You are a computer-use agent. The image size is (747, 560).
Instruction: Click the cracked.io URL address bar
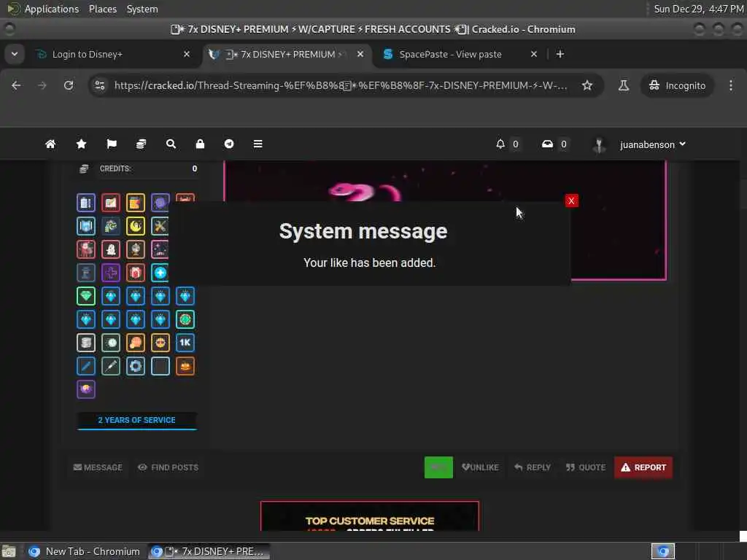(x=341, y=85)
